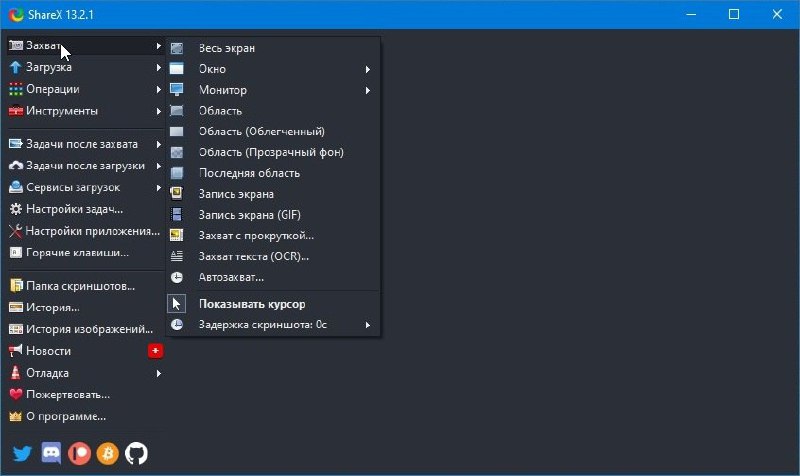Viewport: 800px width, 476px height.
Task: Open the Инструменты menu
Action: coord(85,111)
